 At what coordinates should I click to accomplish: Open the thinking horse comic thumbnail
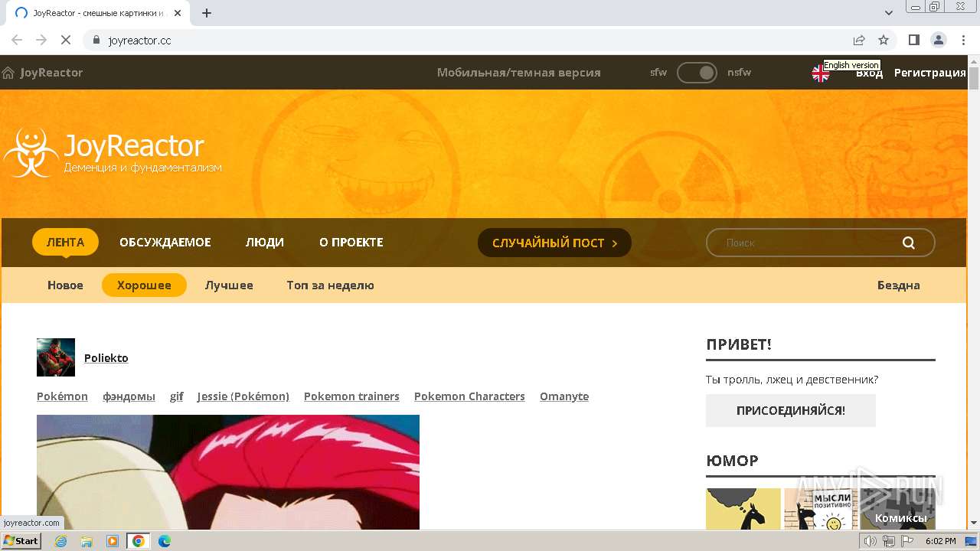743,509
